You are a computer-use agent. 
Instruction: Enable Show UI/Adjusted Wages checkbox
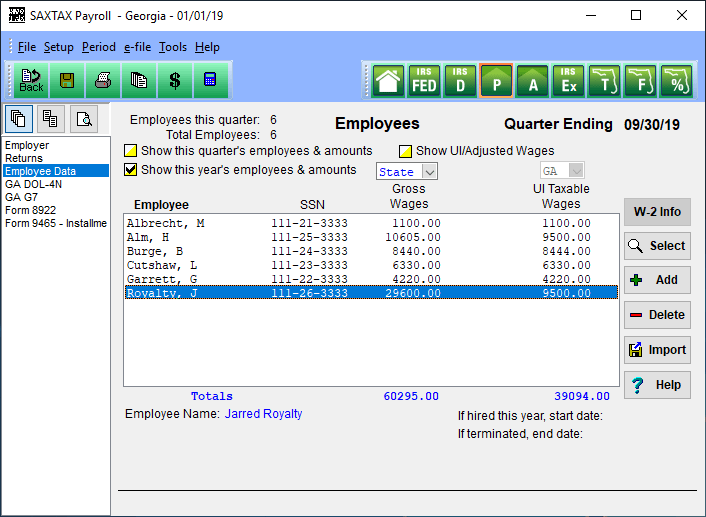[405, 151]
